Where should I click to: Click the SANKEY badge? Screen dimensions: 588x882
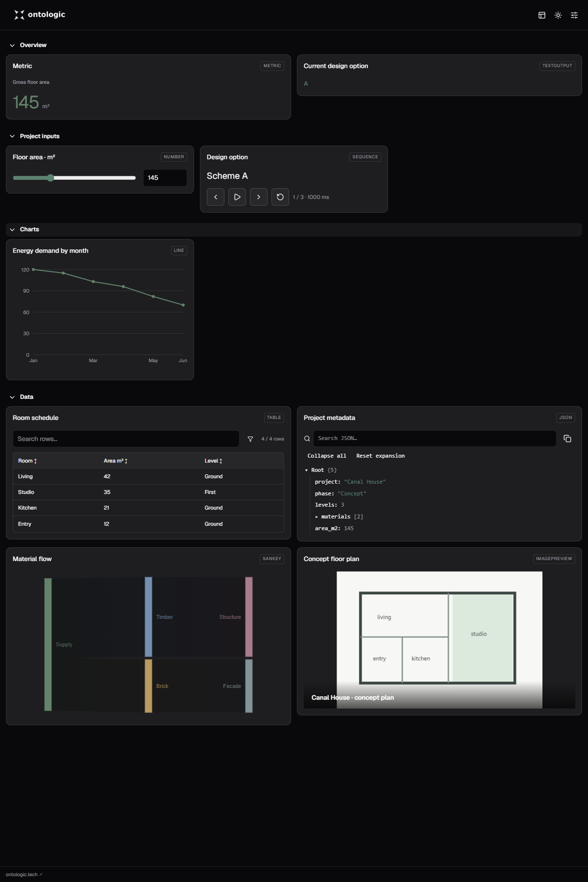pos(272,559)
